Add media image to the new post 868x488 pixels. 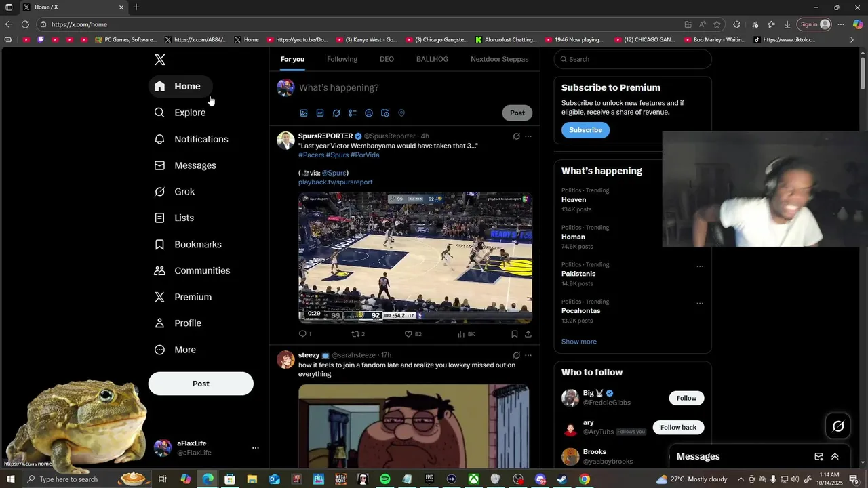(304, 113)
